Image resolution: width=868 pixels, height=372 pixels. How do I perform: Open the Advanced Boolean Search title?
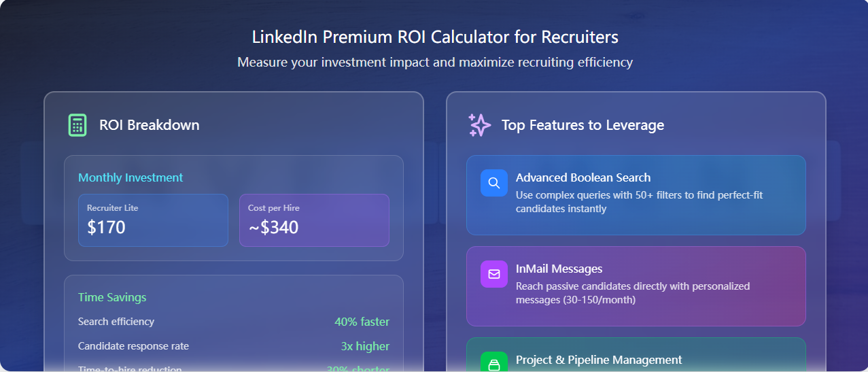click(x=583, y=177)
